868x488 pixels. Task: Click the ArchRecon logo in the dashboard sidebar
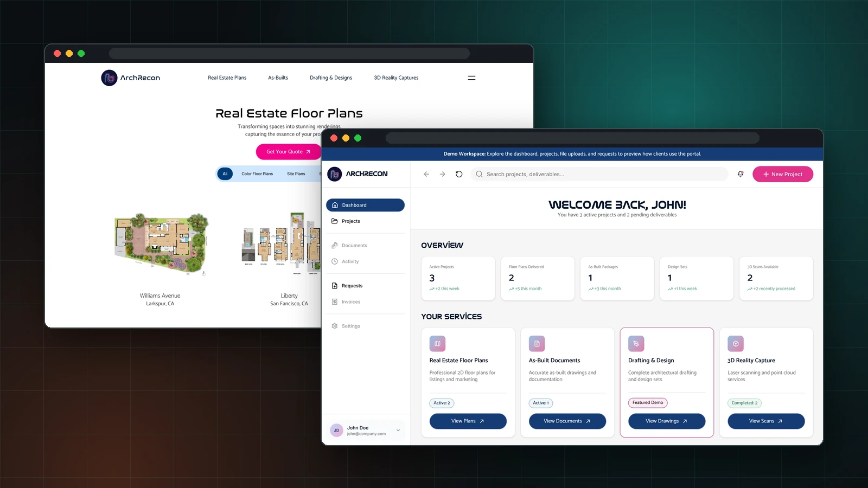point(358,174)
